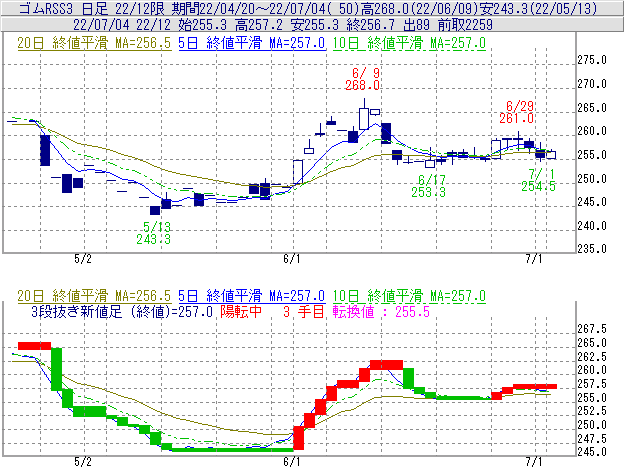Screen dimensions: 624x475
Task: Click the 10日 終値平滑 MA=257.0 label in lower chart
Action: click(409, 296)
